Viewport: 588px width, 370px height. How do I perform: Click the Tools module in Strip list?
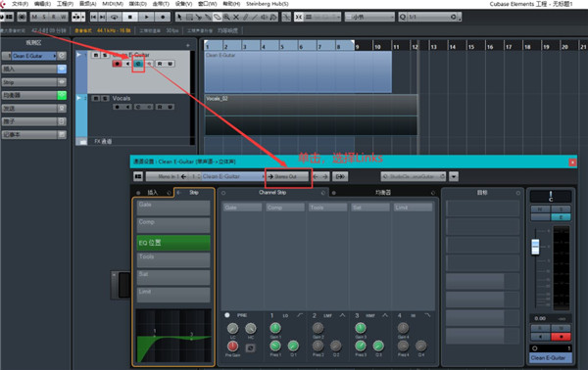pyautogui.click(x=173, y=260)
